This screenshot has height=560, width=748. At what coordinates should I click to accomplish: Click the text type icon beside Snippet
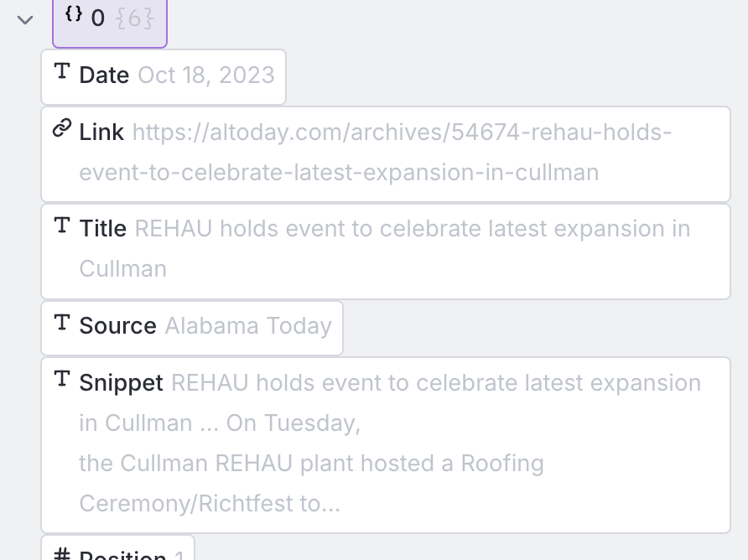coord(62,381)
